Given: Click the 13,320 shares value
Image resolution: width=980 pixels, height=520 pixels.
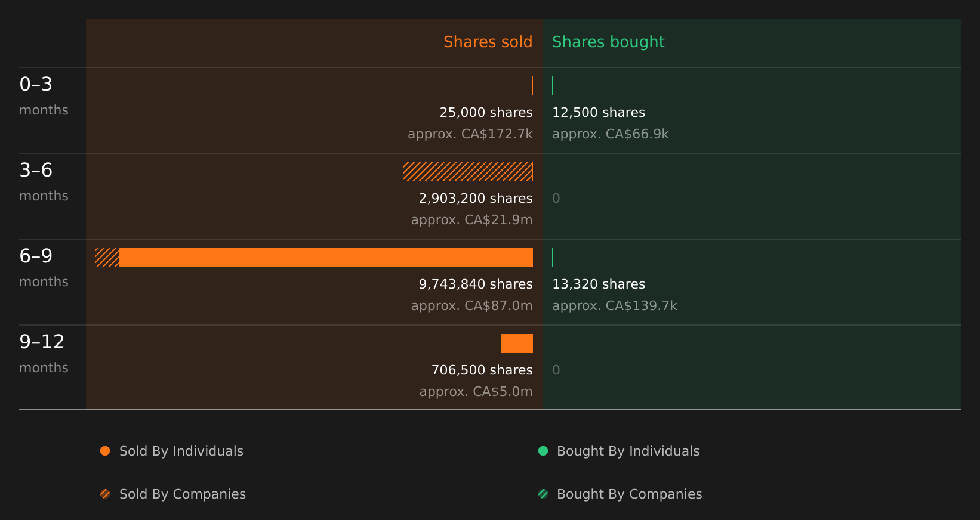Looking at the screenshot, I should [599, 284].
